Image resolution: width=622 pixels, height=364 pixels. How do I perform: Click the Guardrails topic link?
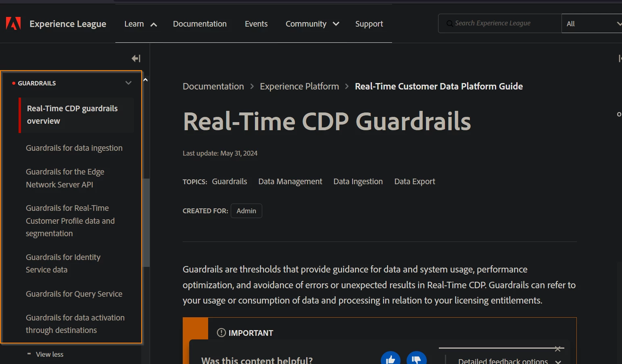(230, 181)
